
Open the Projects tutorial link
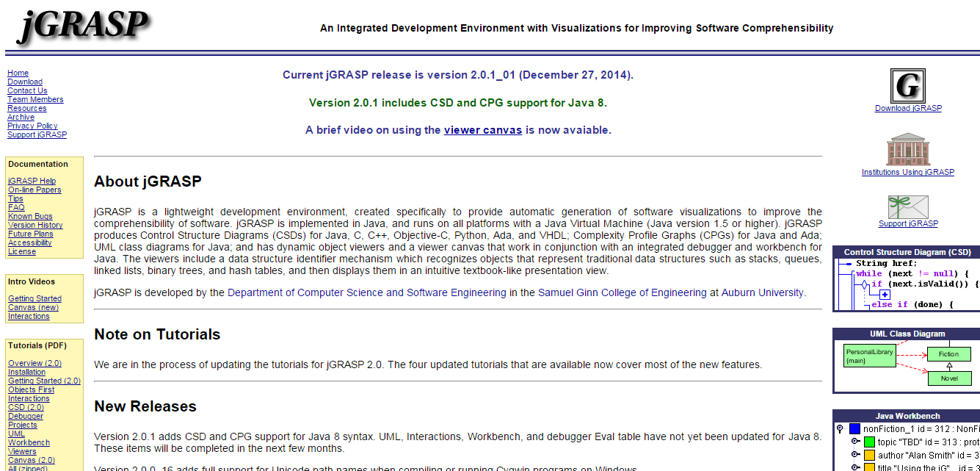23,425
